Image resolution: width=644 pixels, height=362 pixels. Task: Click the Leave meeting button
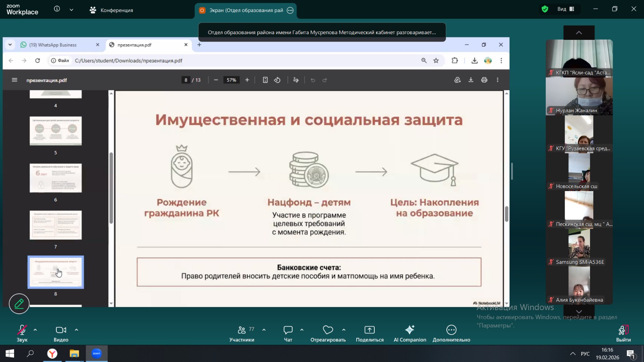click(623, 333)
